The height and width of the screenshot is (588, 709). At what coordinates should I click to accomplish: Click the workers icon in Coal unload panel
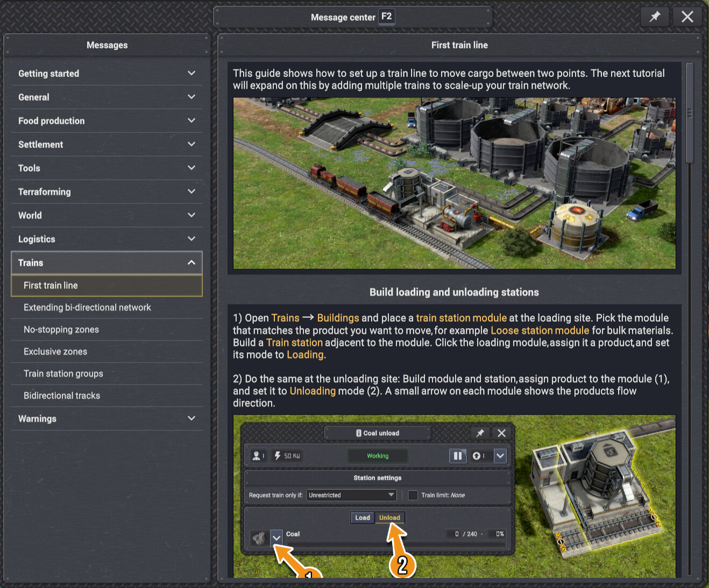pos(258,456)
